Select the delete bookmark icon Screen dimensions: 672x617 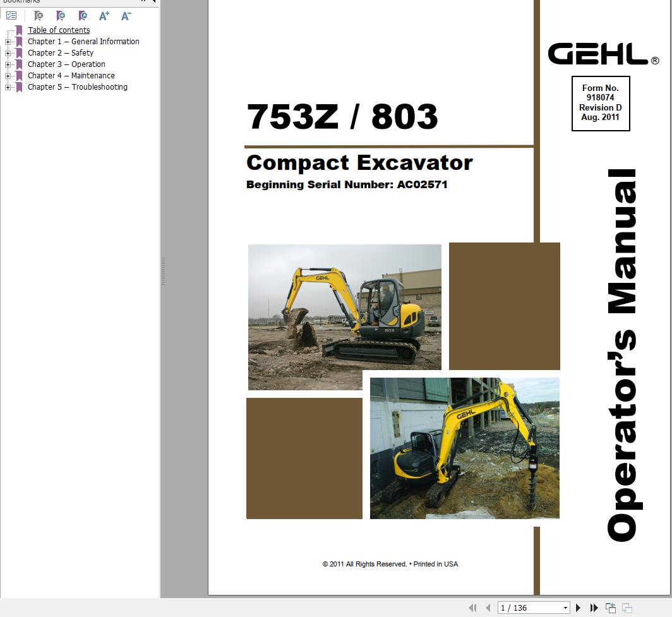click(39, 15)
